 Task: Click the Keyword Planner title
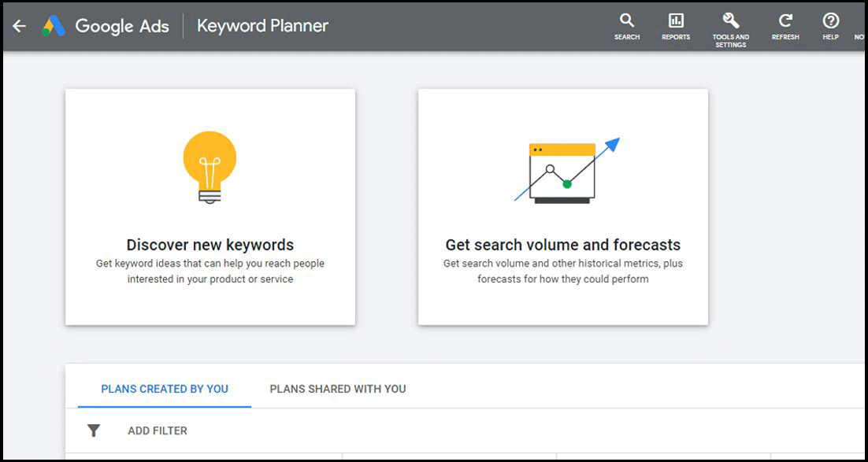pos(262,25)
